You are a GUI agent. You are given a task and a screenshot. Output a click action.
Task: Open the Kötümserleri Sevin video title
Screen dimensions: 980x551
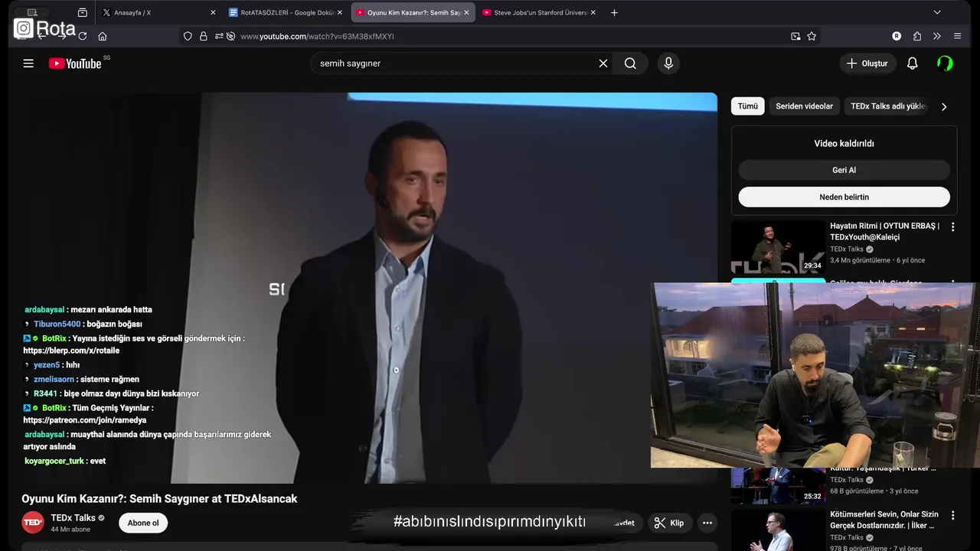click(x=884, y=520)
